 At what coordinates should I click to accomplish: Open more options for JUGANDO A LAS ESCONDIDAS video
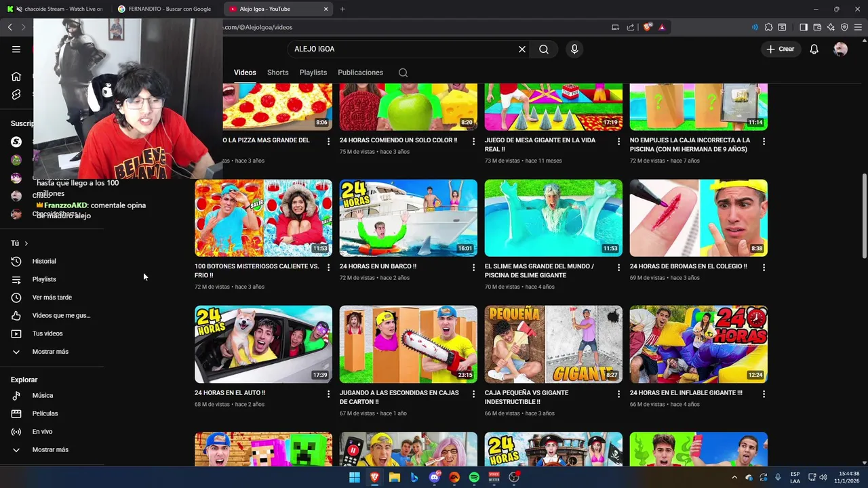pos(473,394)
